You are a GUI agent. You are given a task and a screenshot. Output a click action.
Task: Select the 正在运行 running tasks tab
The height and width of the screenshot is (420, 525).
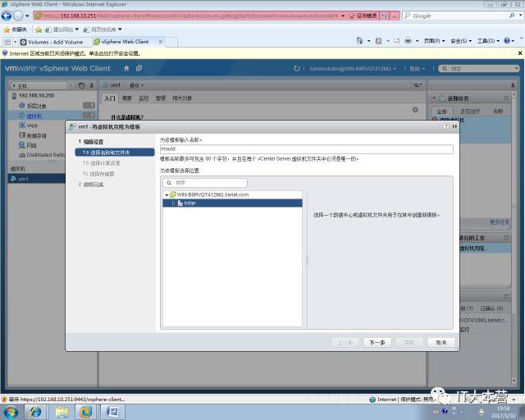469,112
